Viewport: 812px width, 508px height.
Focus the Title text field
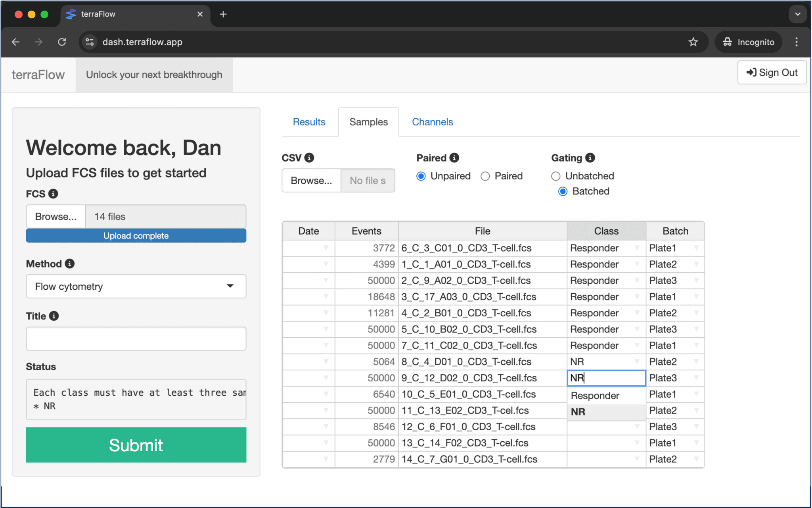point(136,339)
